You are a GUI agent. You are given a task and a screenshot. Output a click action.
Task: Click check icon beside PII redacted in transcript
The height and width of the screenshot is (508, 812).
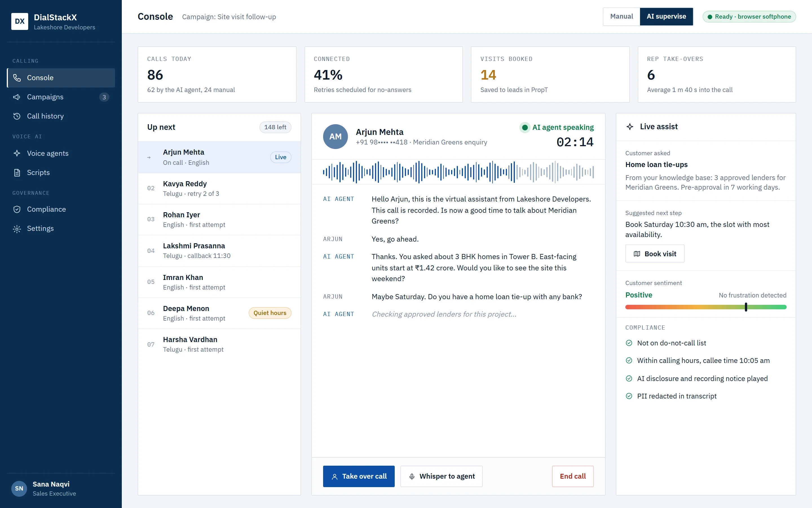click(629, 396)
